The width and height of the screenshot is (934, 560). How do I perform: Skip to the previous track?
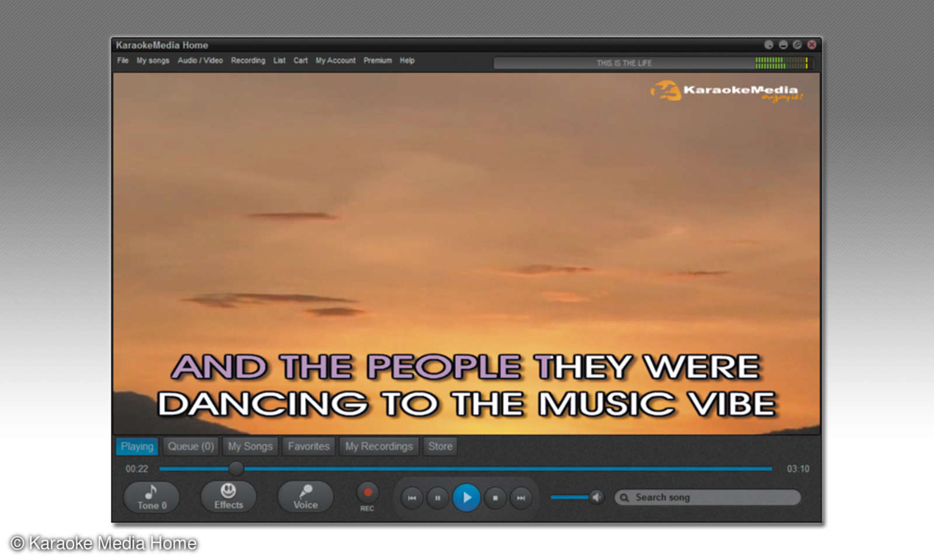click(x=412, y=498)
